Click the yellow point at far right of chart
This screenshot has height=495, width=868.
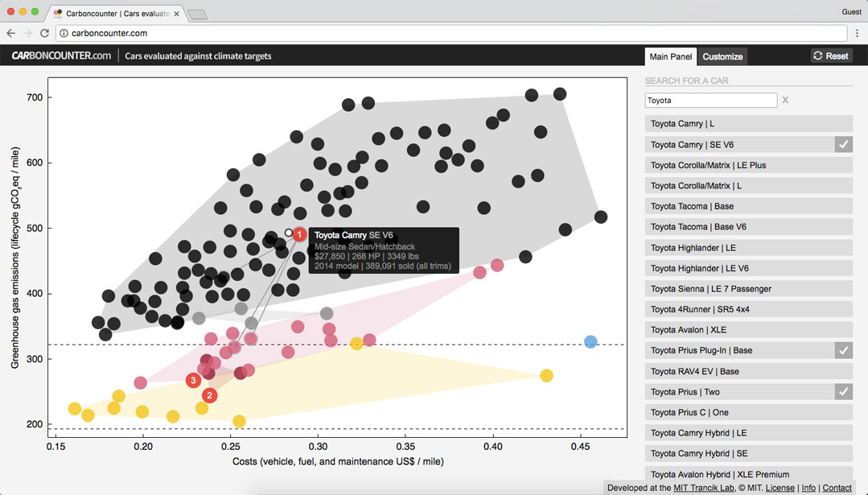point(546,375)
